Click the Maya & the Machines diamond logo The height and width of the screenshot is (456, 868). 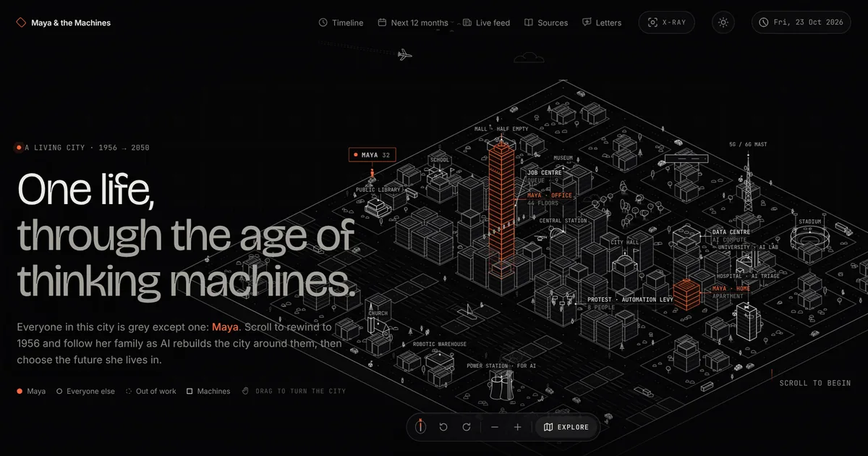point(21,22)
